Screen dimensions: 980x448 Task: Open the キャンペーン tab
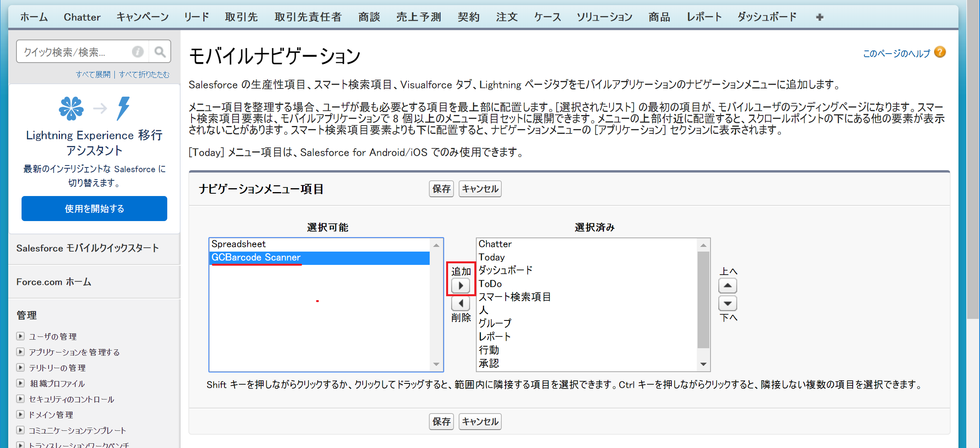(x=142, y=17)
